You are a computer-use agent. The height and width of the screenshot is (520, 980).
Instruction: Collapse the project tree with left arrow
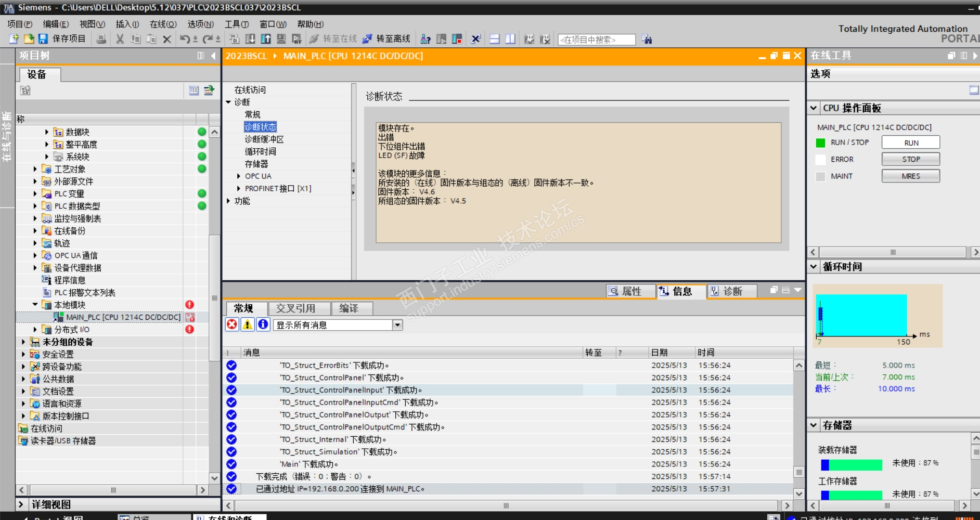(x=213, y=56)
